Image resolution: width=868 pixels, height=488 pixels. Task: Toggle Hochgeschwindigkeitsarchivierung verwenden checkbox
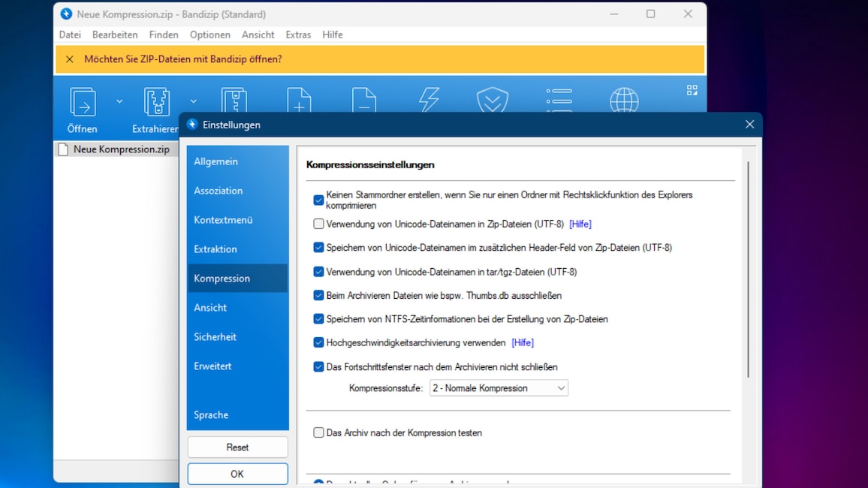click(x=318, y=342)
